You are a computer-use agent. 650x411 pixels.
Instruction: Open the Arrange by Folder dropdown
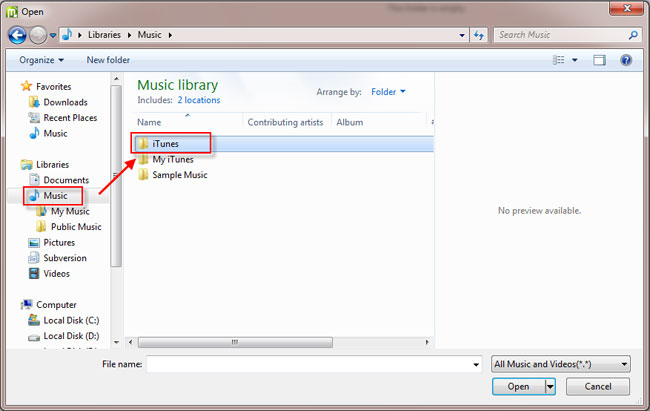388,92
